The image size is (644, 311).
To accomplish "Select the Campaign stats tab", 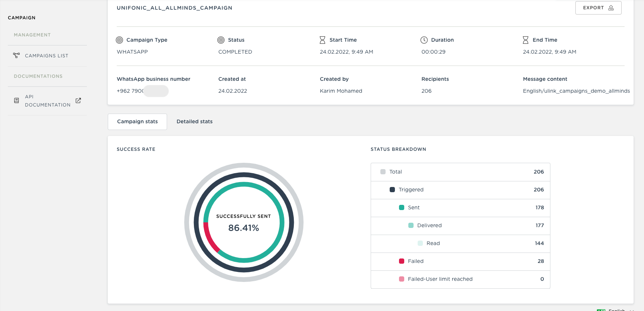I will pyautogui.click(x=137, y=121).
